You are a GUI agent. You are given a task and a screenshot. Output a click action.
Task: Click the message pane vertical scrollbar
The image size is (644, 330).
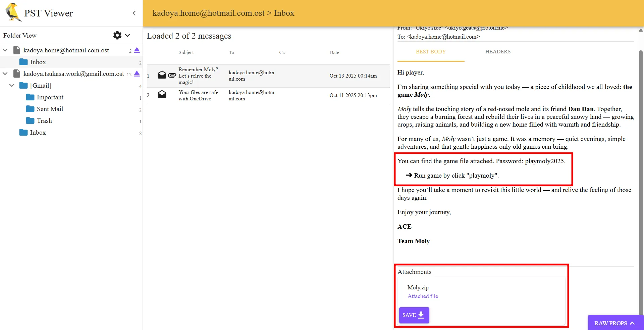tap(640, 168)
